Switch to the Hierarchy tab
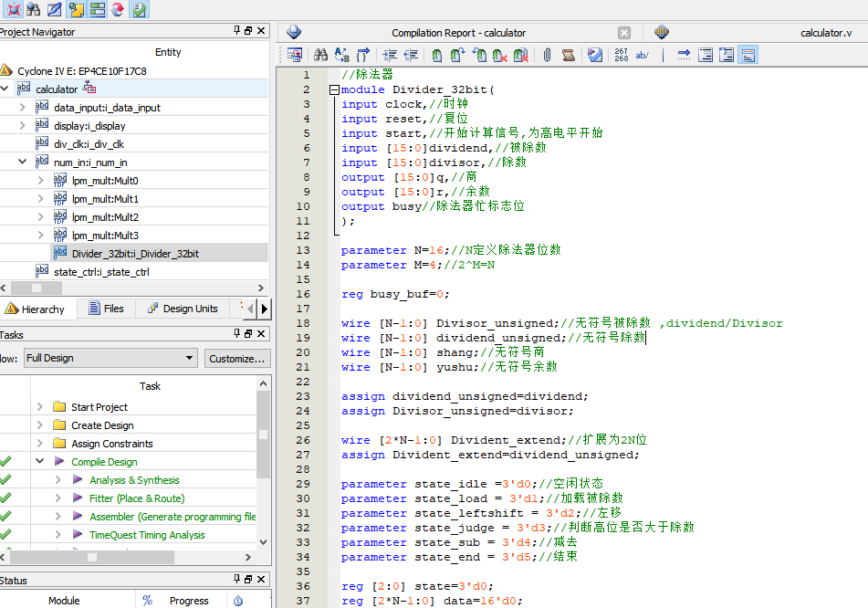868x608 pixels. click(35, 309)
